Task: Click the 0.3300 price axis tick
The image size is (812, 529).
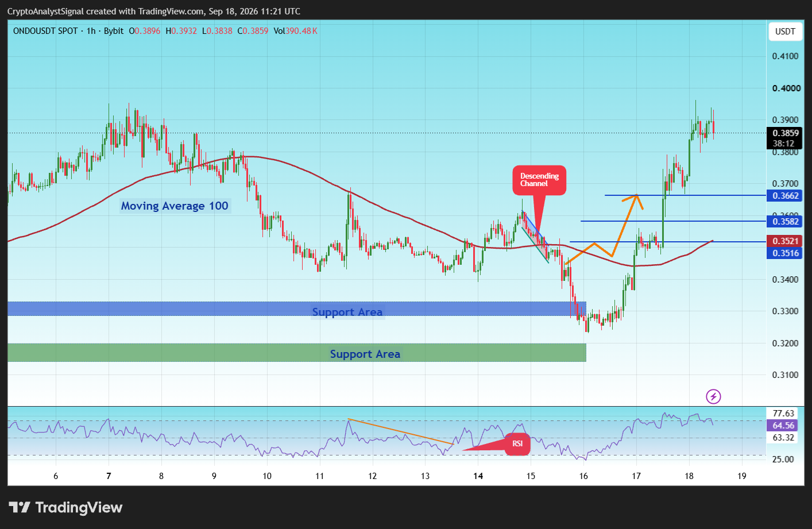Action: click(785, 311)
